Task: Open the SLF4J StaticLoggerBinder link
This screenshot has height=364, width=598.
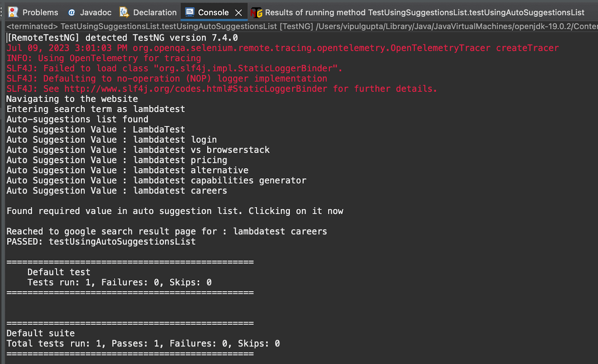Action: pos(194,89)
